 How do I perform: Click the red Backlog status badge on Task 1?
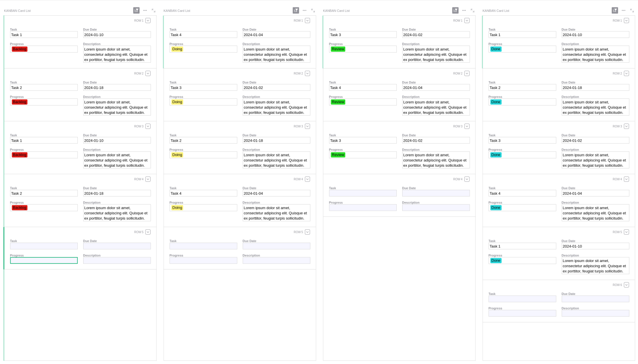pos(19,49)
